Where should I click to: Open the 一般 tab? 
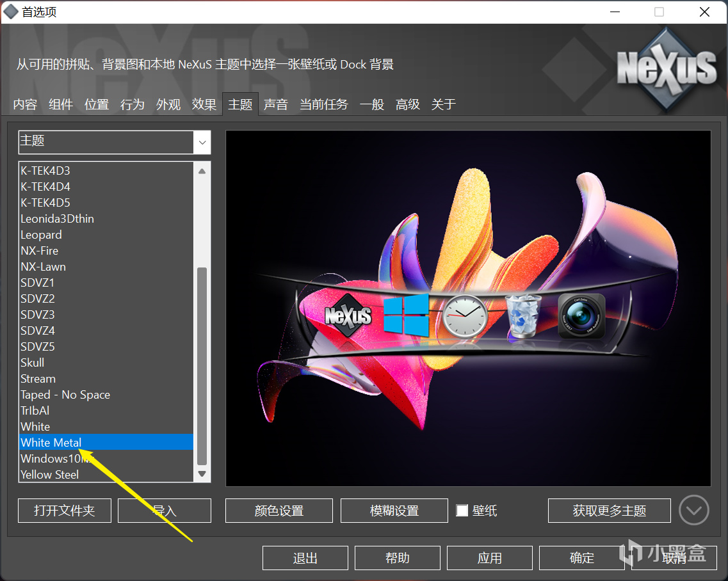372,104
